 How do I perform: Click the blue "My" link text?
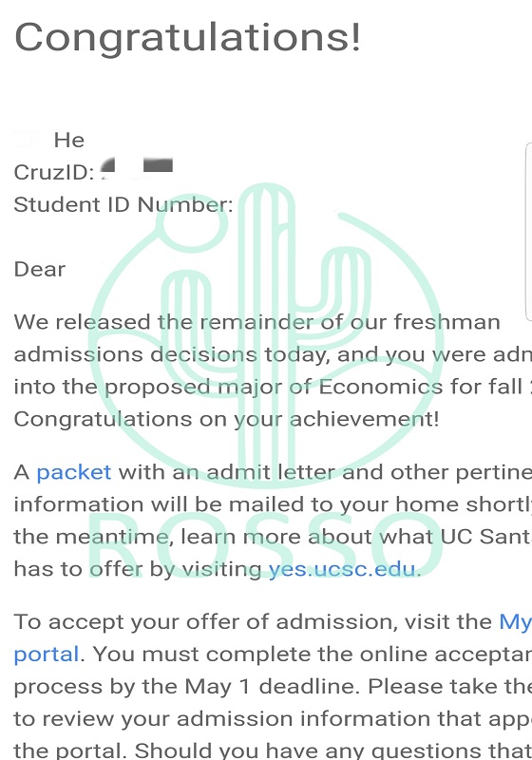tap(515, 622)
